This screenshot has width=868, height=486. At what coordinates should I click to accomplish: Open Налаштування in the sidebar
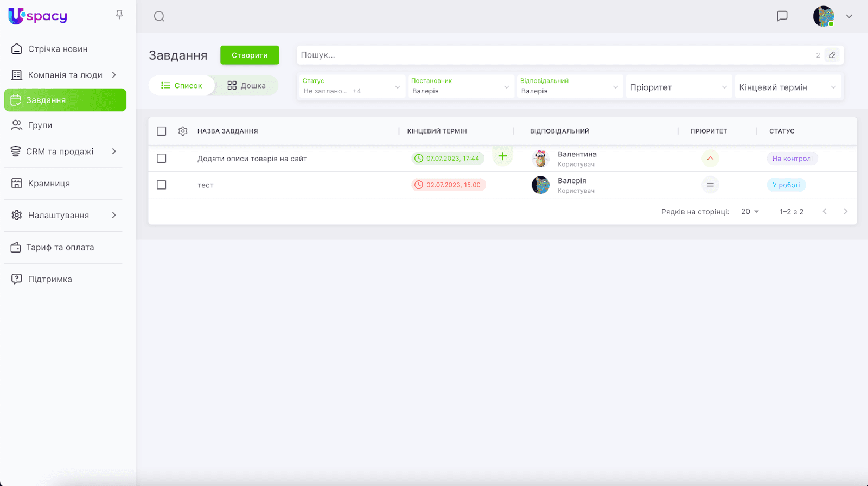(x=58, y=216)
